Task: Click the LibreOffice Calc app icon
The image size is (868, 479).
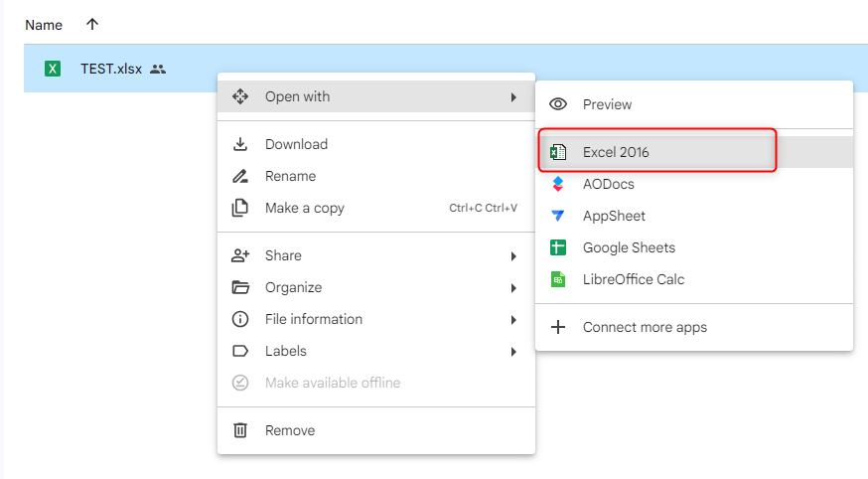Action: (x=558, y=279)
